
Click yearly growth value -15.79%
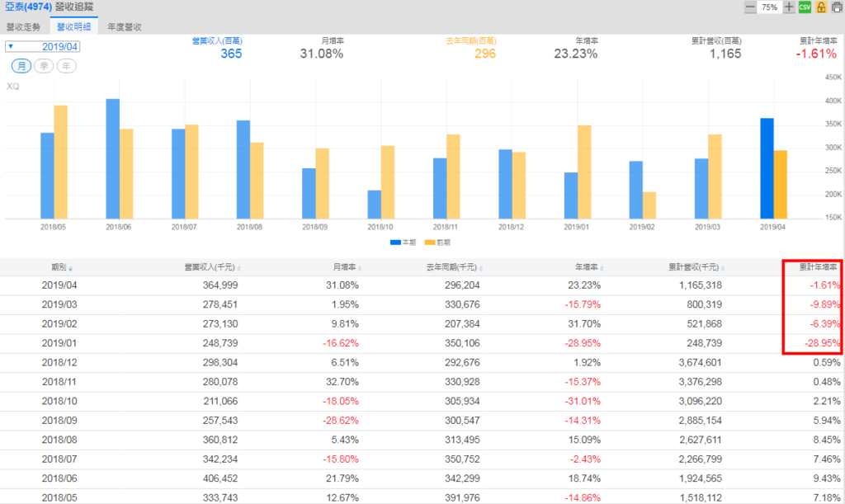coord(583,304)
